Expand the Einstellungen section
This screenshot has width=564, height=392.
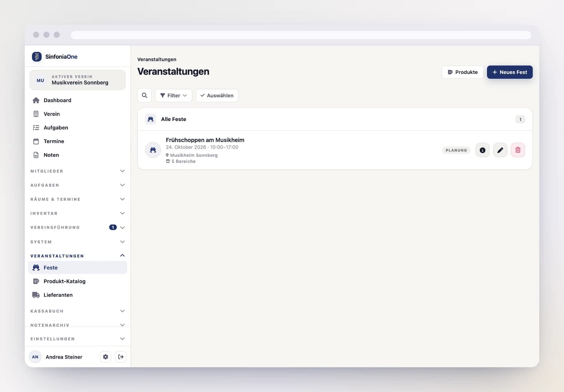point(77,339)
